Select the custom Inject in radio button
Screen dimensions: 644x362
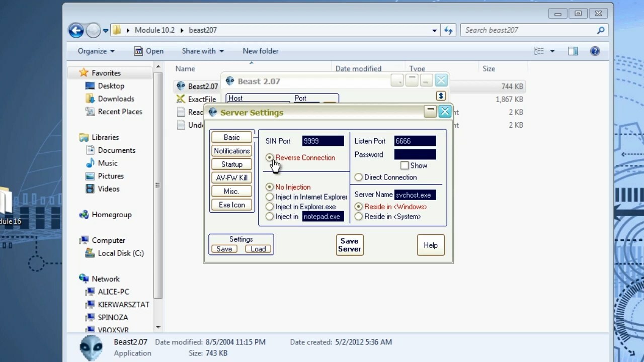270,217
